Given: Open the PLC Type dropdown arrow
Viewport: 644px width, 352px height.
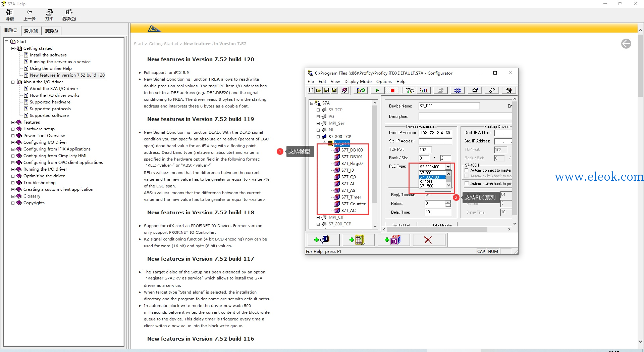Looking at the screenshot, I should [448, 167].
